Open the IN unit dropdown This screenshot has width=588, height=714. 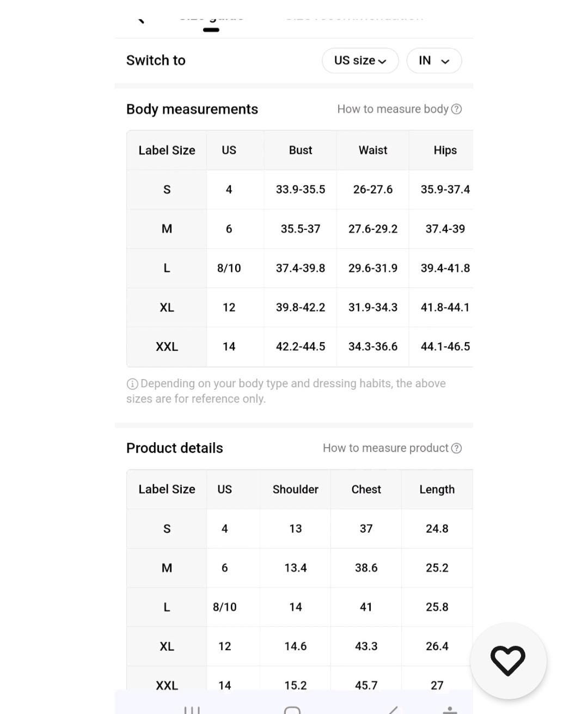pyautogui.click(x=434, y=60)
